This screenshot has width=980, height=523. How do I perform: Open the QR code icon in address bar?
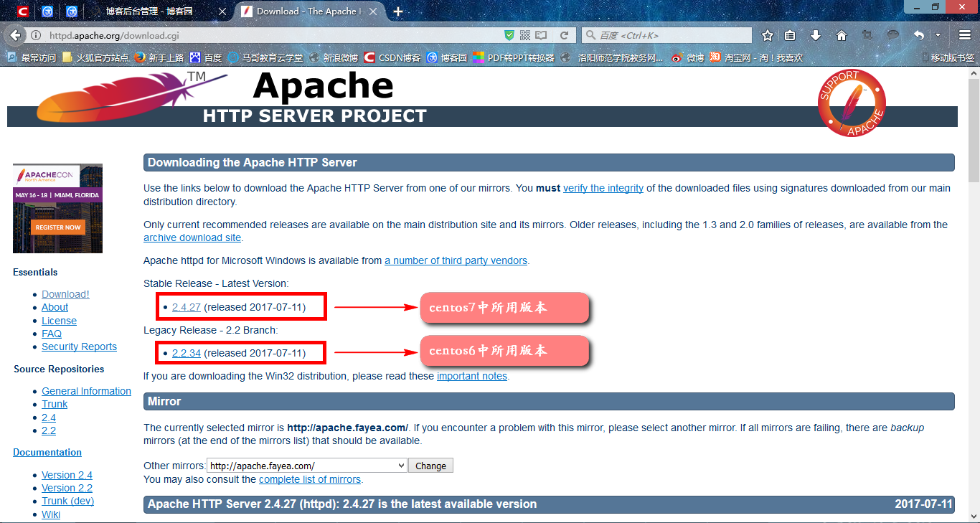click(x=525, y=35)
